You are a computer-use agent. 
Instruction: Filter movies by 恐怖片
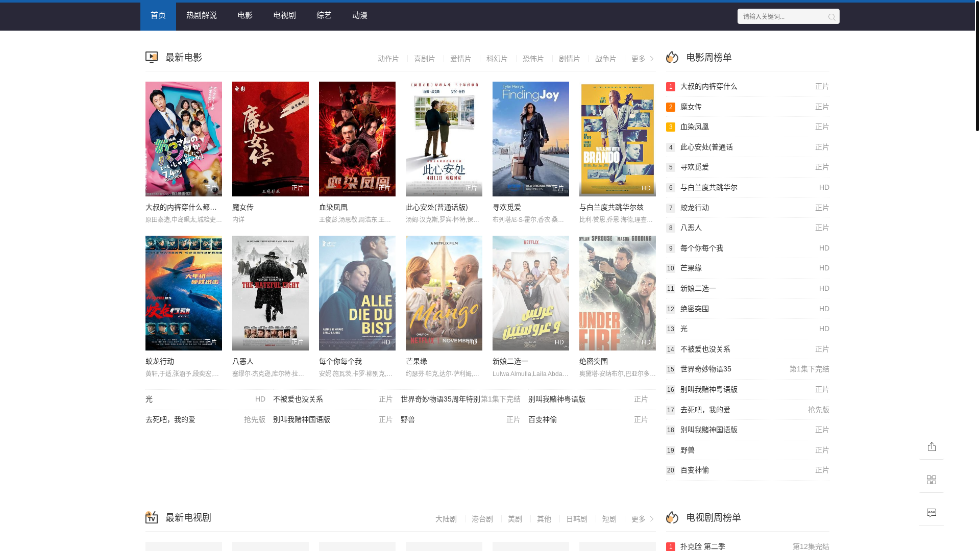pyautogui.click(x=533, y=59)
